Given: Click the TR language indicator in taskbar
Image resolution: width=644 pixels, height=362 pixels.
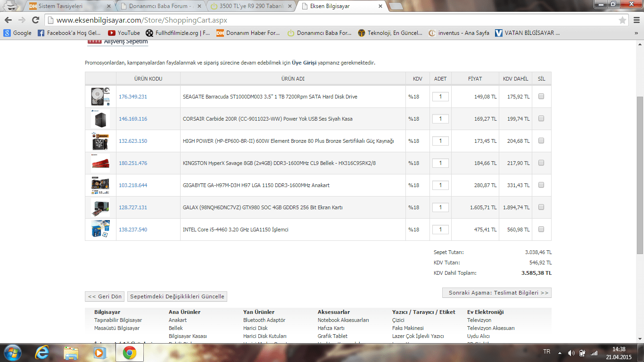Looking at the screenshot, I should [547, 352].
